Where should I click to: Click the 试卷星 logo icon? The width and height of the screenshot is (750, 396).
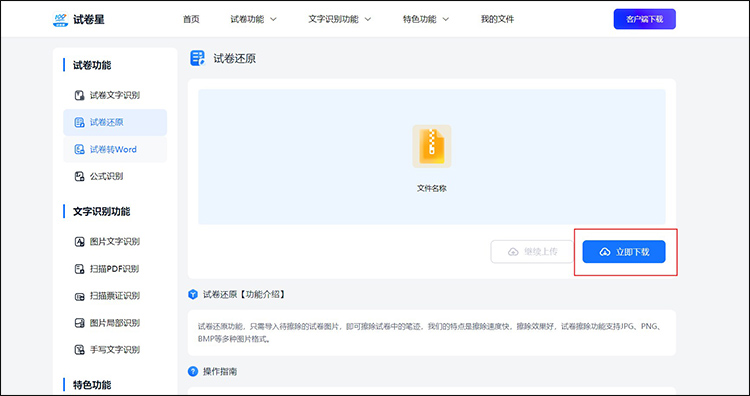pos(60,20)
